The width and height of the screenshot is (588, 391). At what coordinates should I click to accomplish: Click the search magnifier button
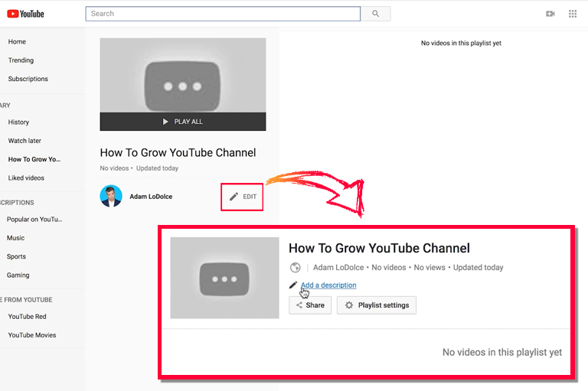click(375, 14)
